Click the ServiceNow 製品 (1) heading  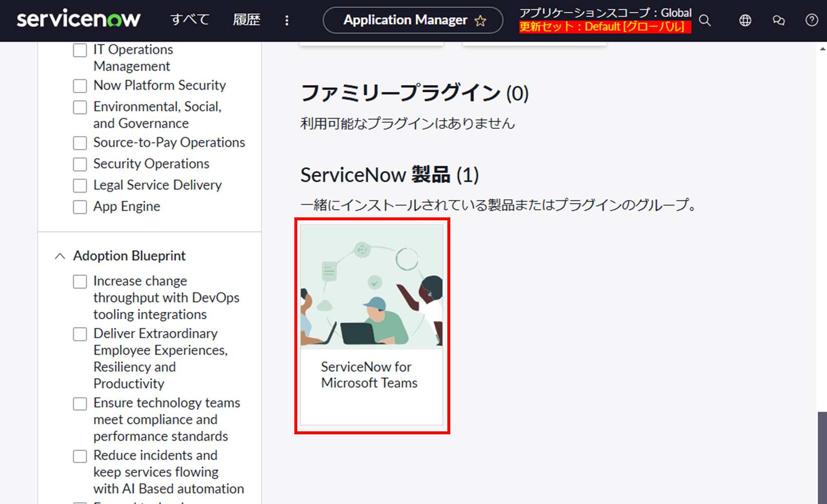pyautogui.click(x=390, y=175)
